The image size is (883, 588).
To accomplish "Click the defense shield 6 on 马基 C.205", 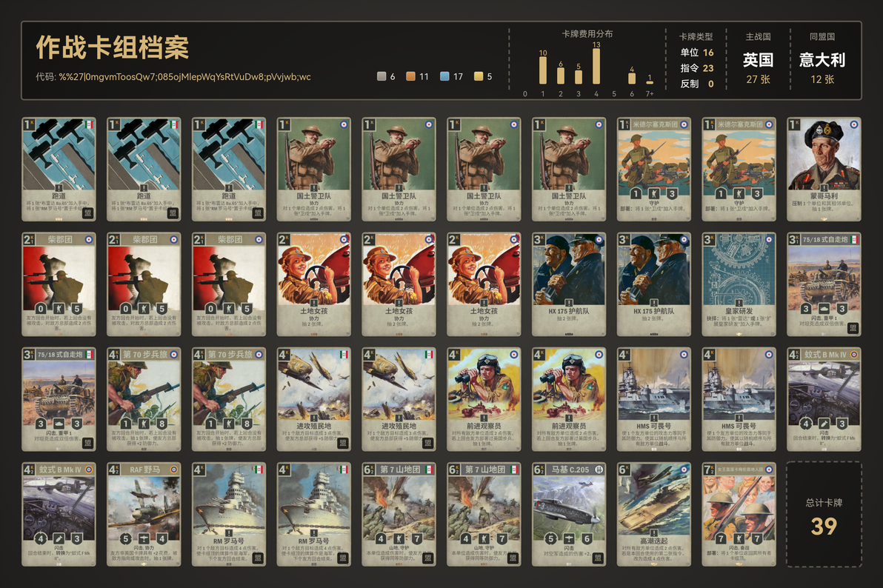I will tap(587, 539).
